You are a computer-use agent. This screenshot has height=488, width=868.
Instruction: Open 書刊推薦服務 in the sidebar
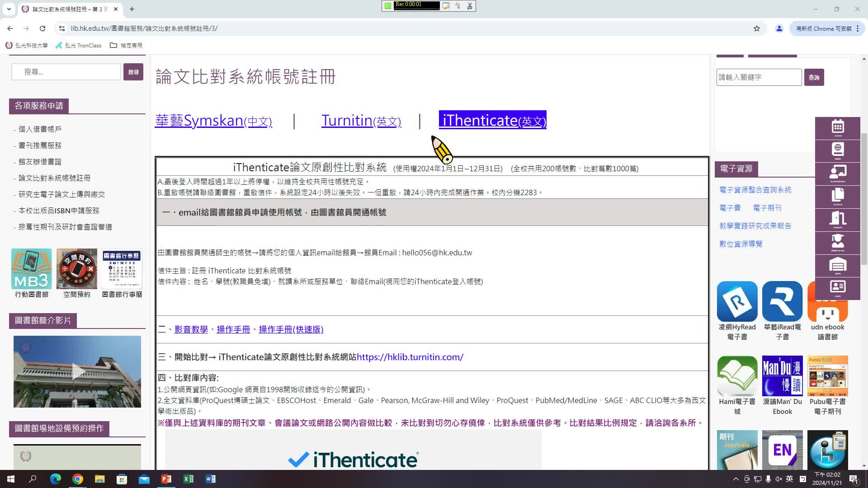click(x=40, y=145)
